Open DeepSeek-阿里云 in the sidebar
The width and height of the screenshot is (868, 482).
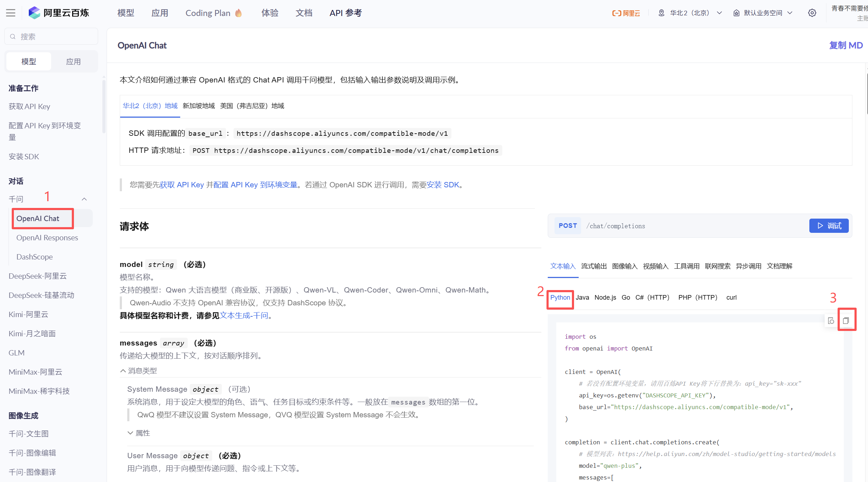(x=38, y=276)
